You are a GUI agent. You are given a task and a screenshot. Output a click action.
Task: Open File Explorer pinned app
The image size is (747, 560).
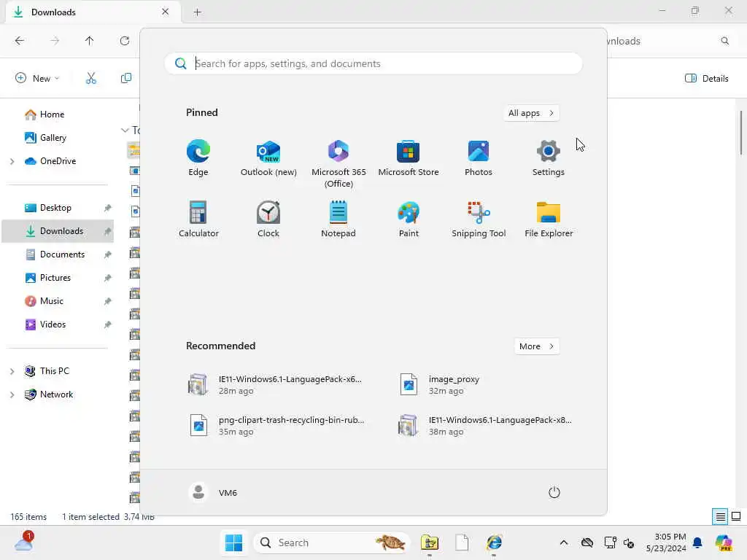[x=549, y=219]
